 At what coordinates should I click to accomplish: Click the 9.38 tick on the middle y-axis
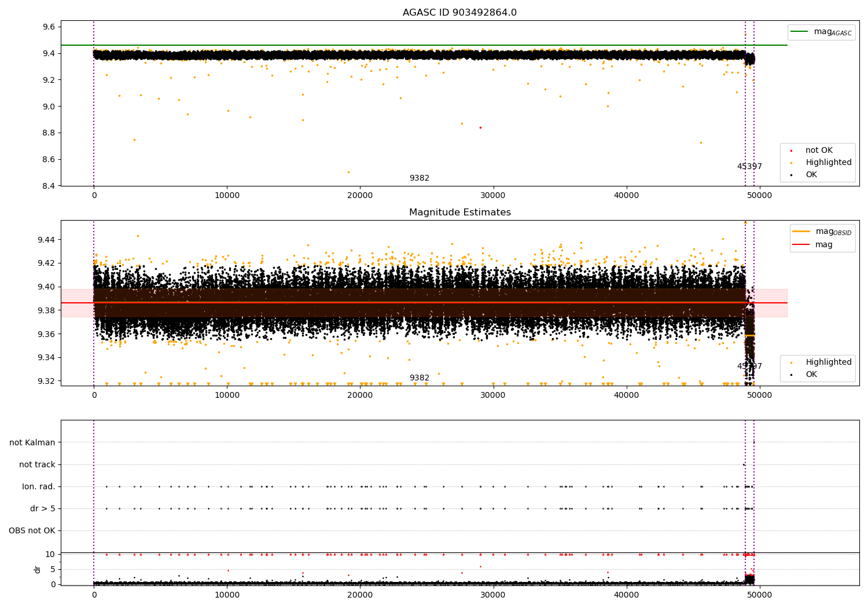46,311
